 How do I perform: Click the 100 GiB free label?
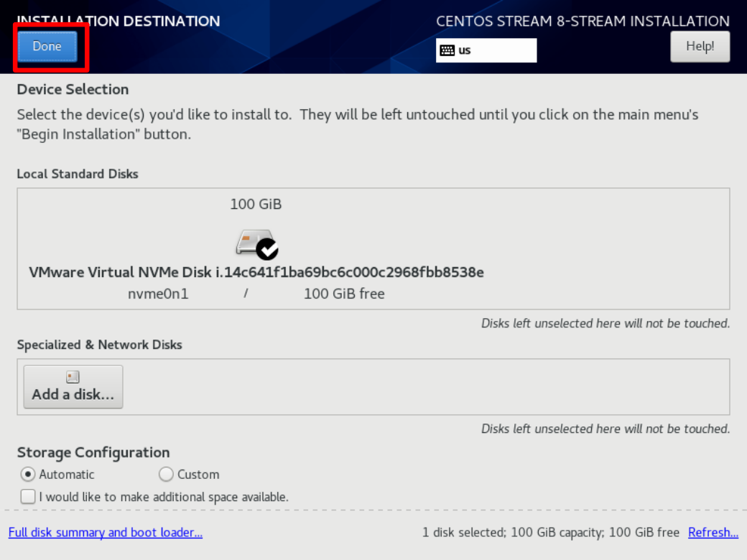pos(344,294)
